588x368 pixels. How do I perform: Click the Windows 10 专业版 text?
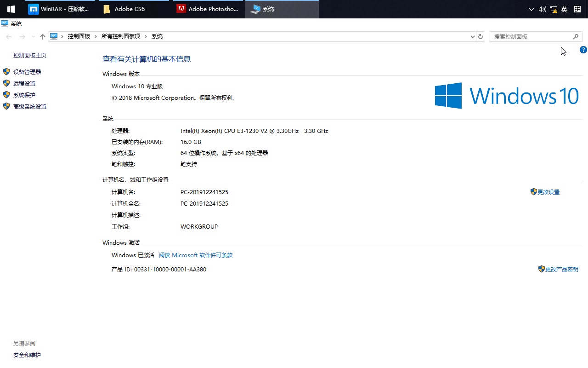point(137,86)
